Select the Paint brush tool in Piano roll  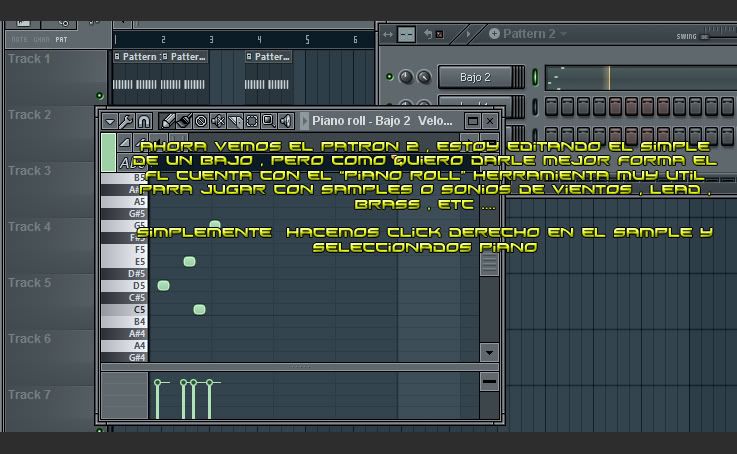point(184,121)
